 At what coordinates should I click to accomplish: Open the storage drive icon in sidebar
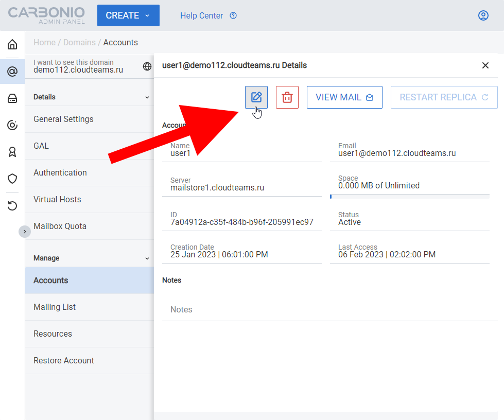coord(12,98)
